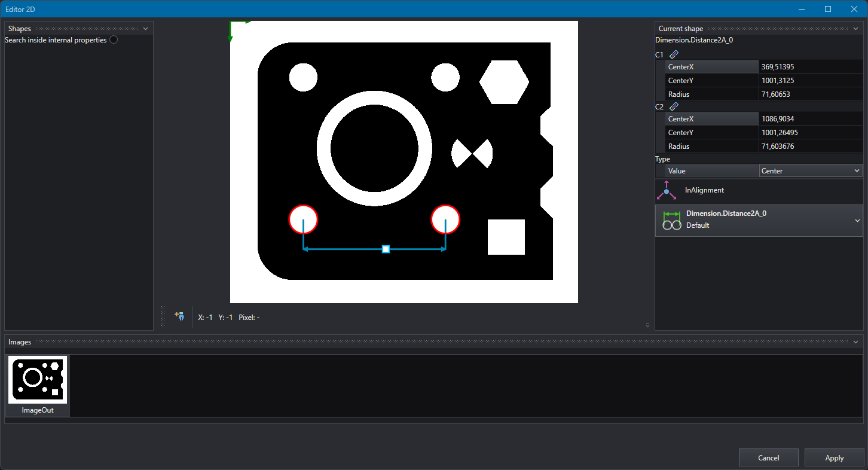Click the right red-outlined circle in the canvas
This screenshot has width=868, height=470.
point(445,219)
